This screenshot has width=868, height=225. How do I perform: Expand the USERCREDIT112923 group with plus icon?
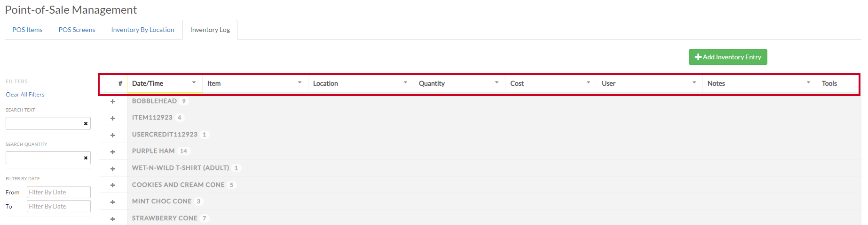112,135
